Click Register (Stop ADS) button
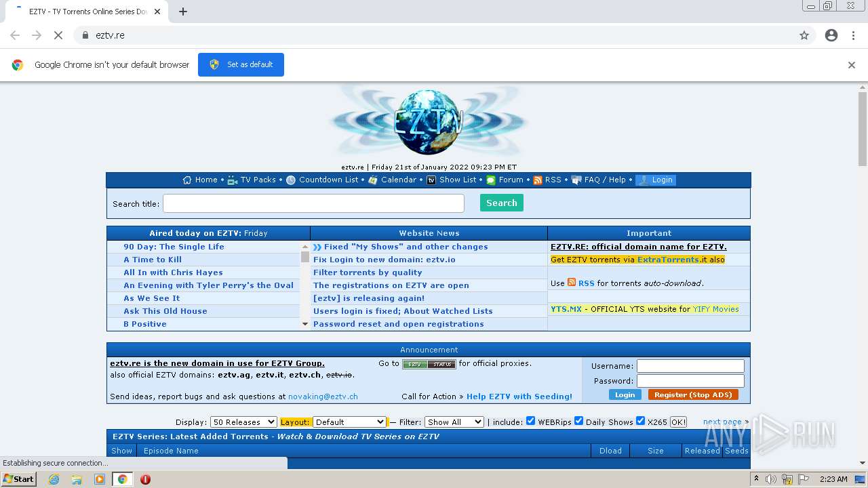 coord(693,394)
